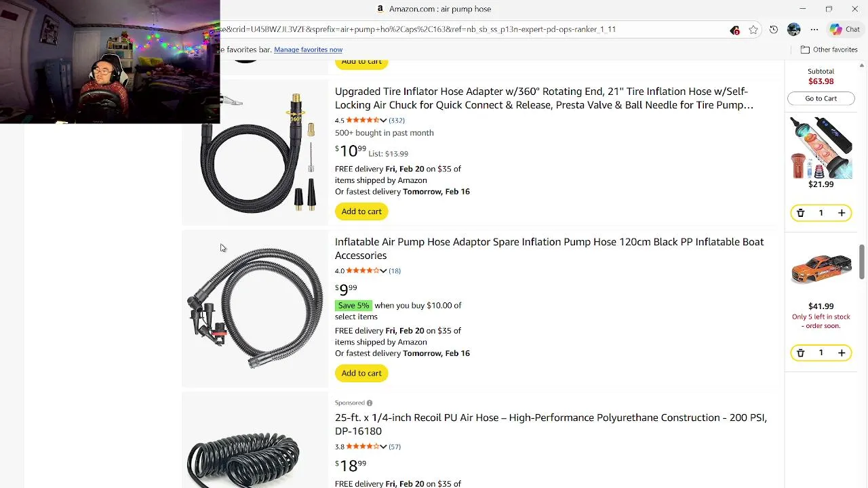
Task: Expand the 4.0 star rating dropdown arrow
Action: [x=383, y=271]
